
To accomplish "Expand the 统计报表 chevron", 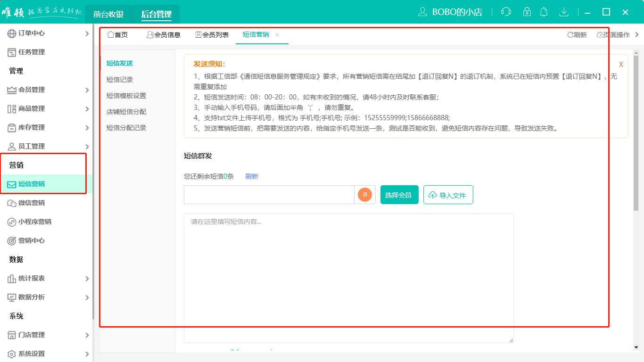I will point(87,279).
